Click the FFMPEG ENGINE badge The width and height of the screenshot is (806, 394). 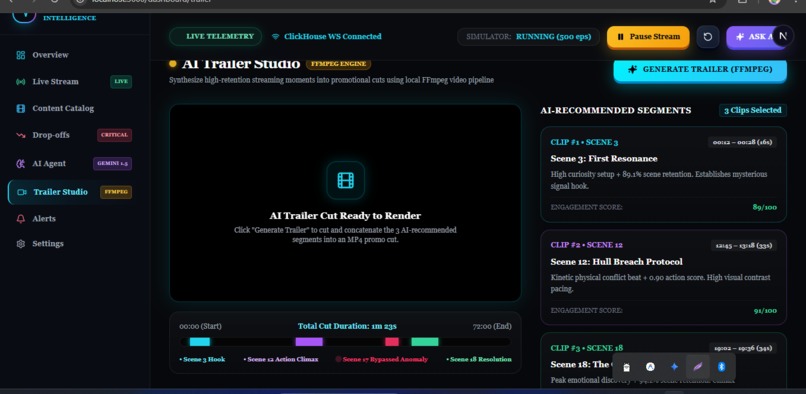click(338, 64)
